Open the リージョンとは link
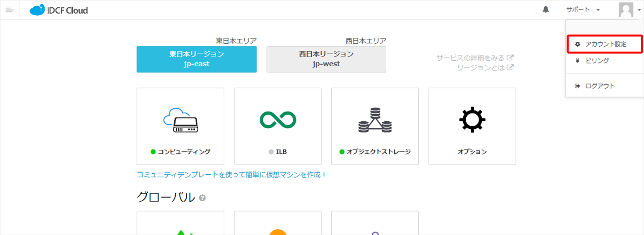The image size is (644, 235). (485, 67)
